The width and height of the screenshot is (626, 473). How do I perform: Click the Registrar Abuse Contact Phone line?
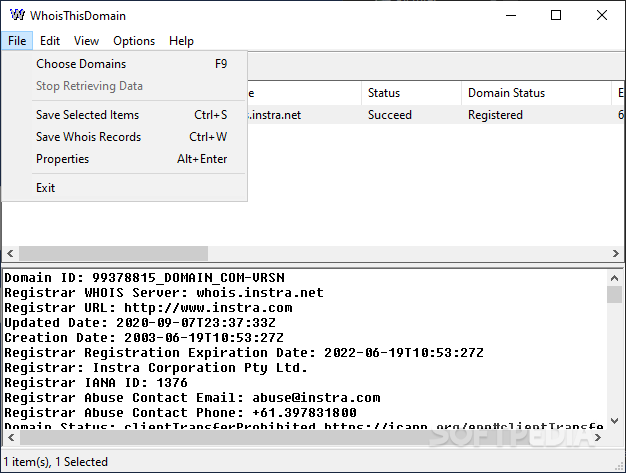(180, 413)
